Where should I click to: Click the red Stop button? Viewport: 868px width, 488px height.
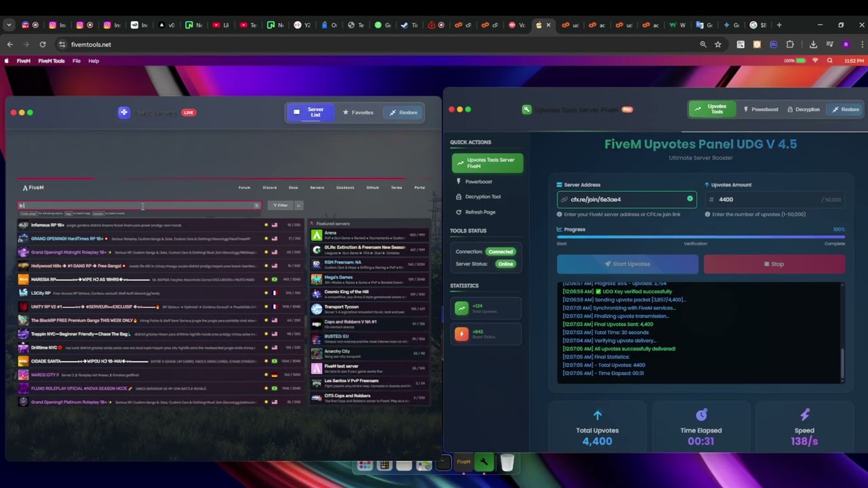point(774,264)
